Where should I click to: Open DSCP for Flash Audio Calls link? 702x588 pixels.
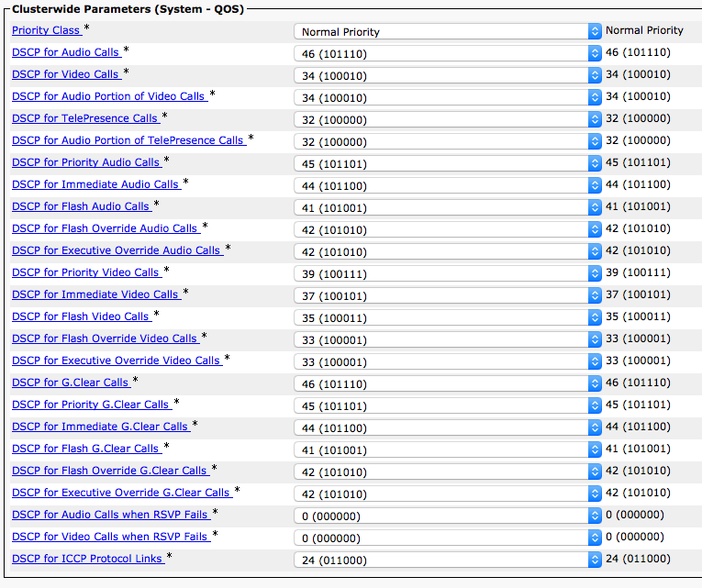tap(82, 206)
